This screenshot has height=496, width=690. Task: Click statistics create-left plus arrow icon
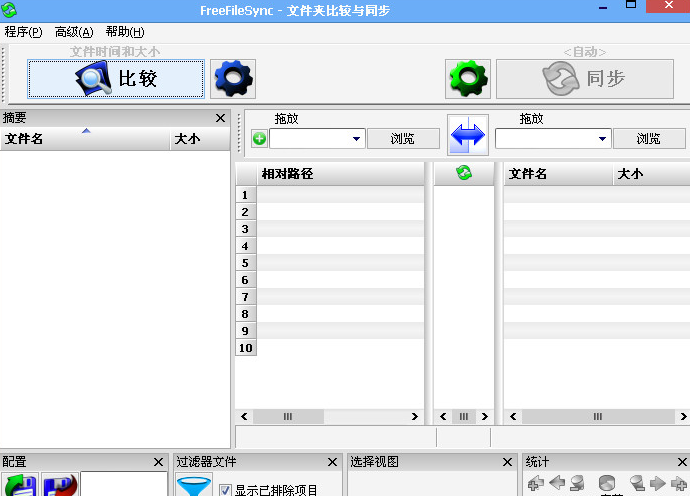[x=536, y=483]
